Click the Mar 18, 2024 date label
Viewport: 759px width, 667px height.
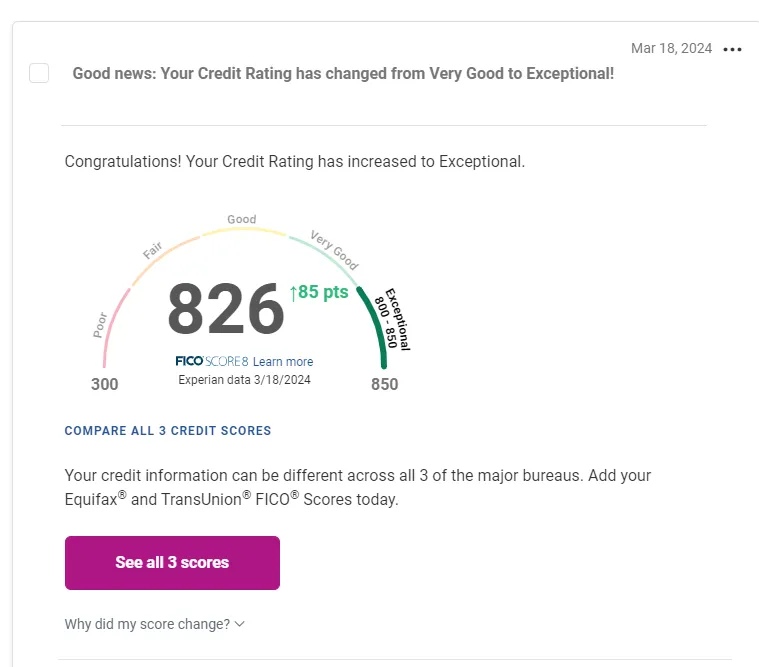tap(671, 48)
